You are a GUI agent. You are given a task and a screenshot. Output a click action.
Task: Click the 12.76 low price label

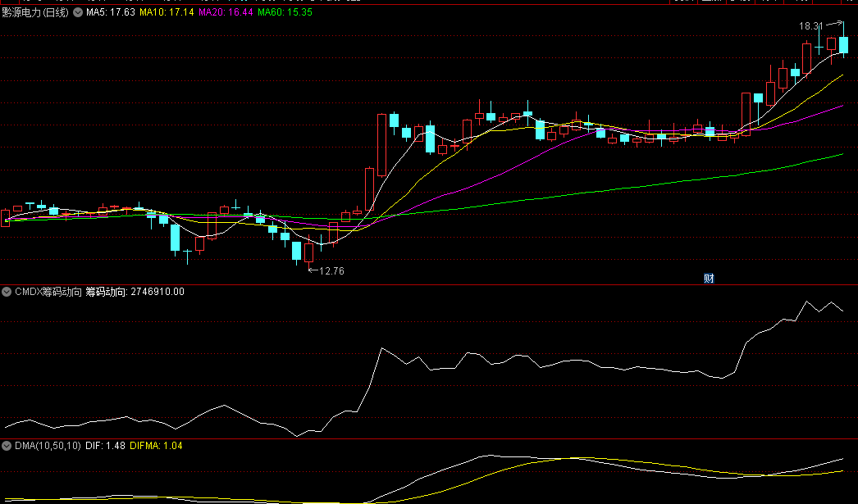tap(331, 270)
